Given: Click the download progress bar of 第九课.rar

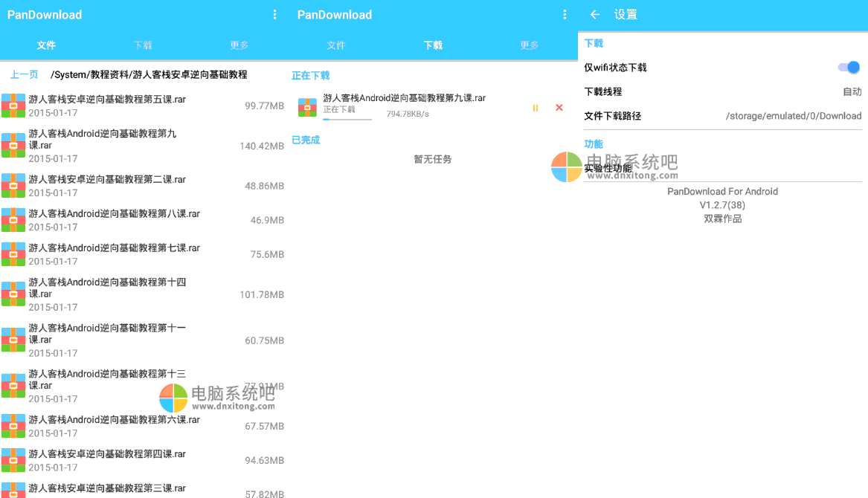Looking at the screenshot, I should 347,119.
